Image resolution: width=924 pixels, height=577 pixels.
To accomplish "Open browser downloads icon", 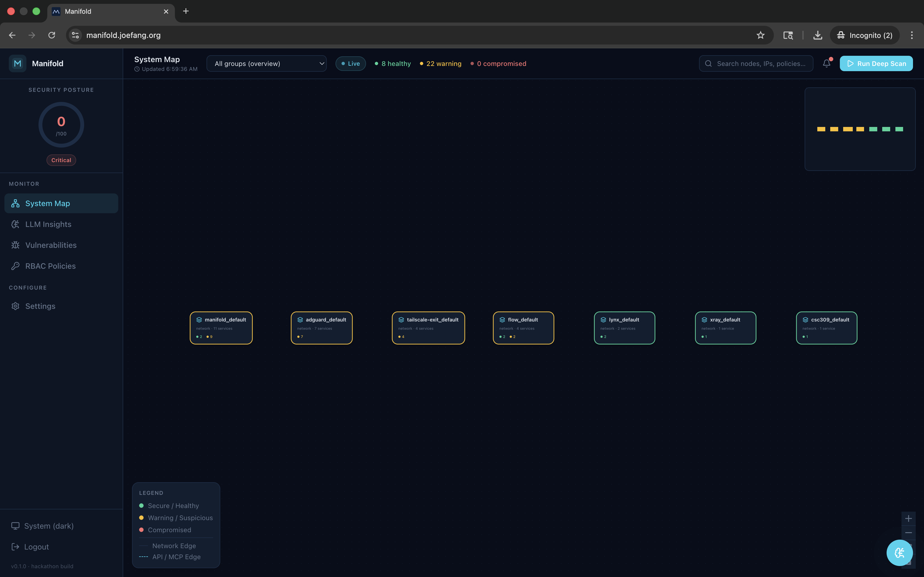I will (818, 35).
